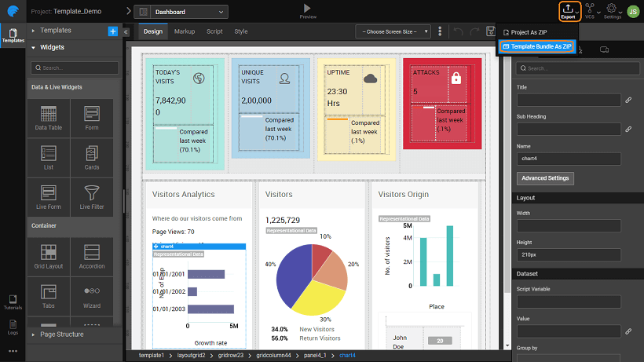Switch to the Markup tab
The image size is (644, 362).
[185, 31]
